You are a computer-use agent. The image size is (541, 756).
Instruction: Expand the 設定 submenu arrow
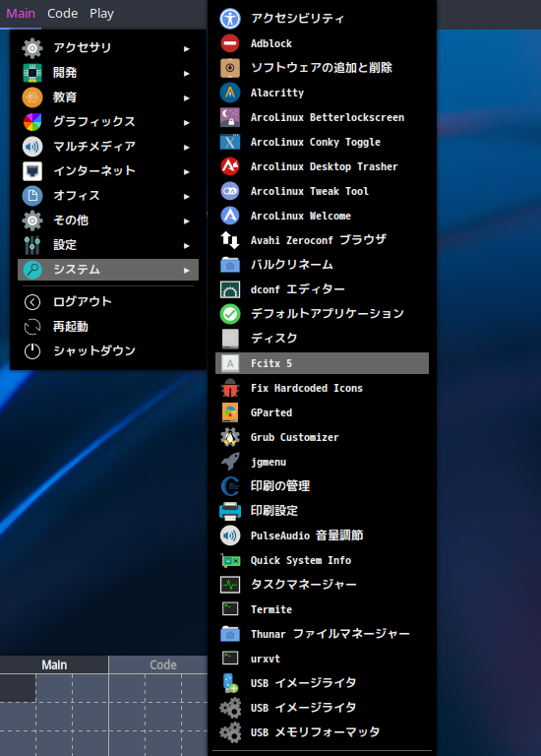[187, 245]
